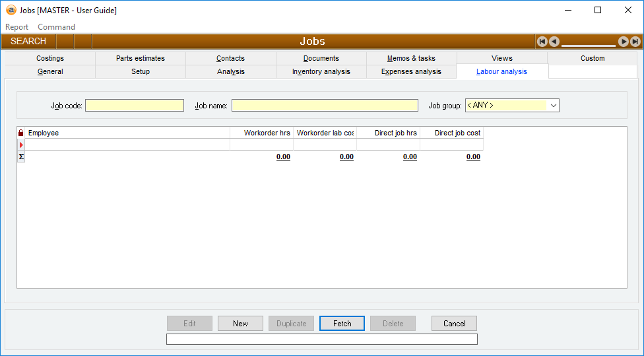This screenshot has height=356, width=644.
Task: Jump to the last job record
Action: click(x=635, y=42)
